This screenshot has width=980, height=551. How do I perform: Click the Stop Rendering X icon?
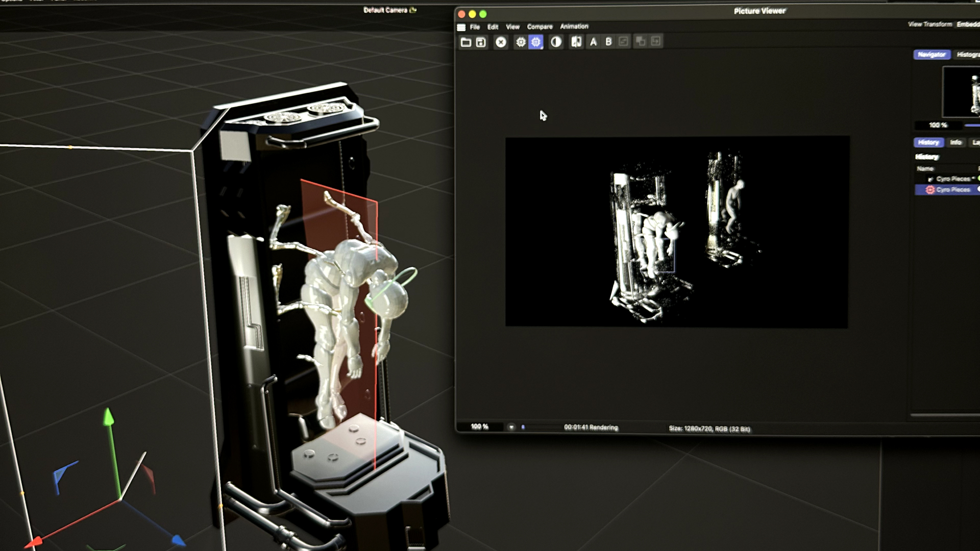pos(501,42)
